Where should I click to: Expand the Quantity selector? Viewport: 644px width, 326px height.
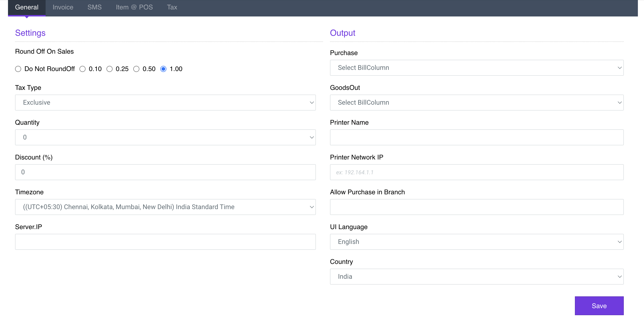[x=165, y=137]
